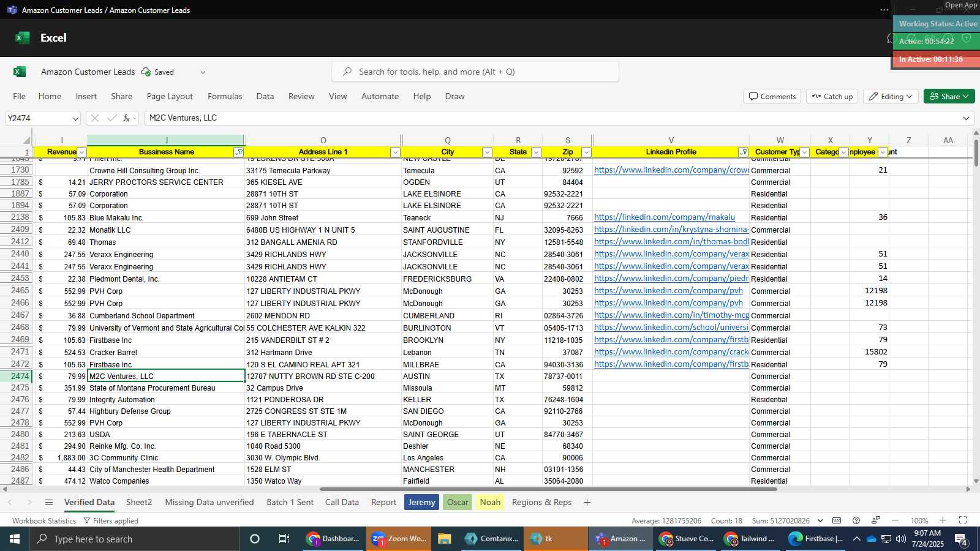Open Windows notification center icon

point(961,539)
